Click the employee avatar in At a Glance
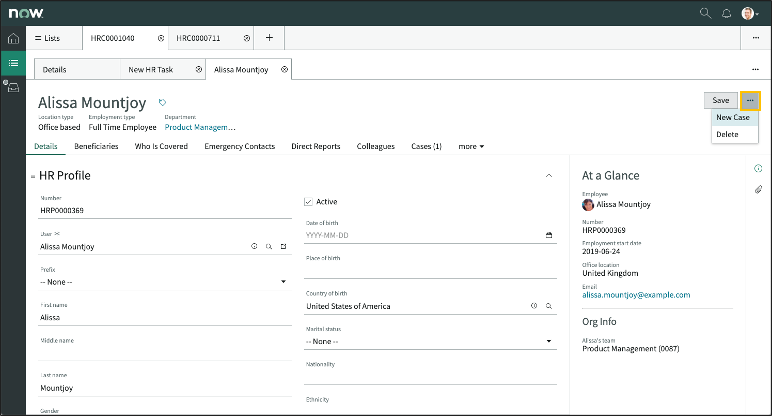This screenshot has width=772, height=416. point(588,204)
